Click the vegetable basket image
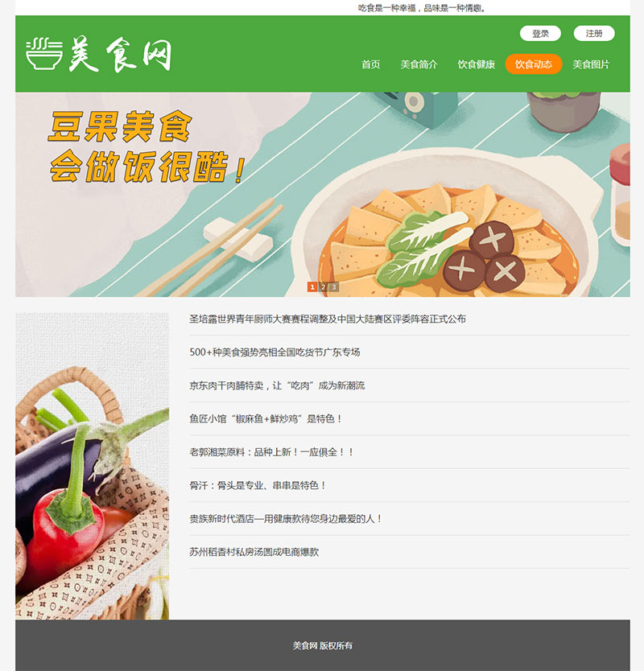 [x=92, y=466]
